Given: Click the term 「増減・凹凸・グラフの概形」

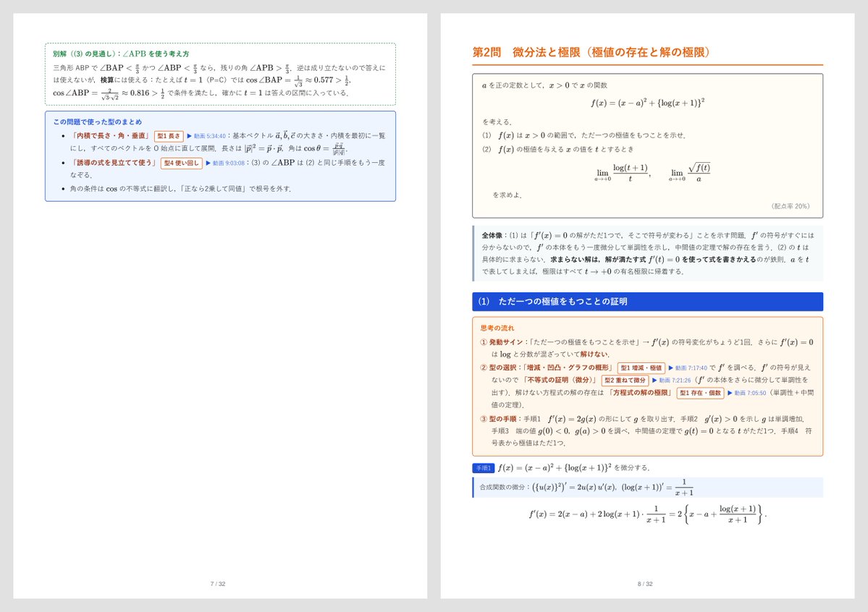Looking at the screenshot, I should click(x=568, y=368).
